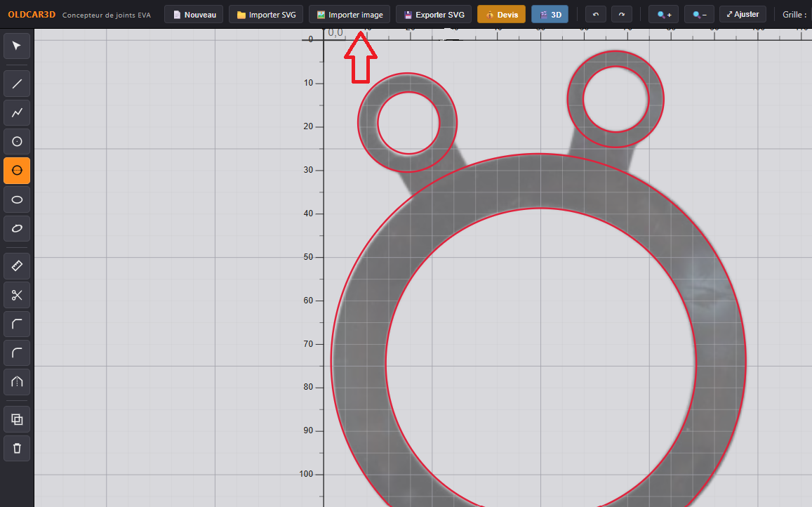812x507 pixels.
Task: Click the 'Concepteur de joints EVA' subtitle
Action: (x=107, y=15)
